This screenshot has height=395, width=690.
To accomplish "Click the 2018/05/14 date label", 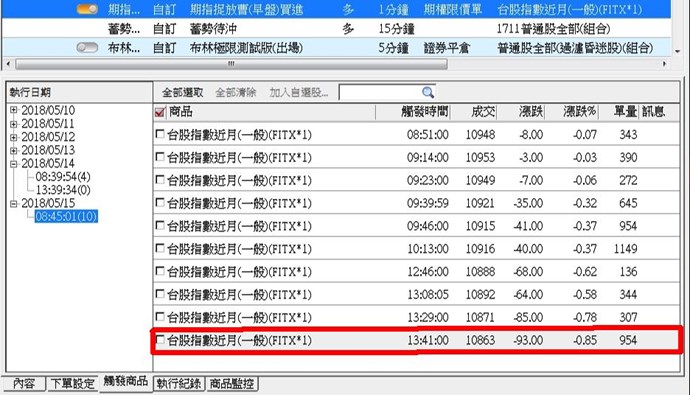I will point(48,164).
